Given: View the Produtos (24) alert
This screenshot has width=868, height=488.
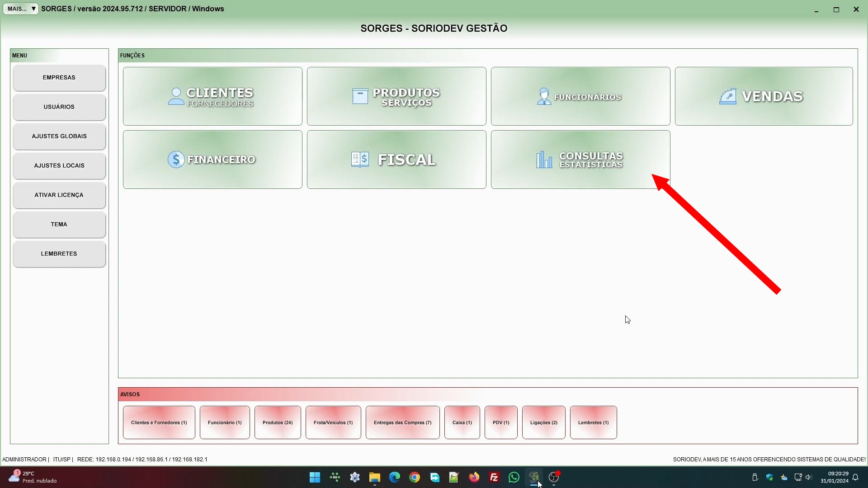Looking at the screenshot, I should (278, 422).
